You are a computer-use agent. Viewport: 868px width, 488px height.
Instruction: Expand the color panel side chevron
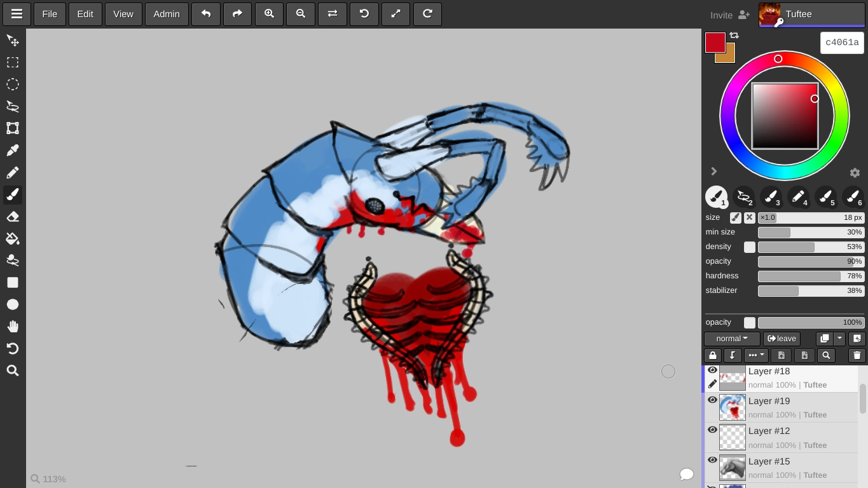tap(713, 172)
